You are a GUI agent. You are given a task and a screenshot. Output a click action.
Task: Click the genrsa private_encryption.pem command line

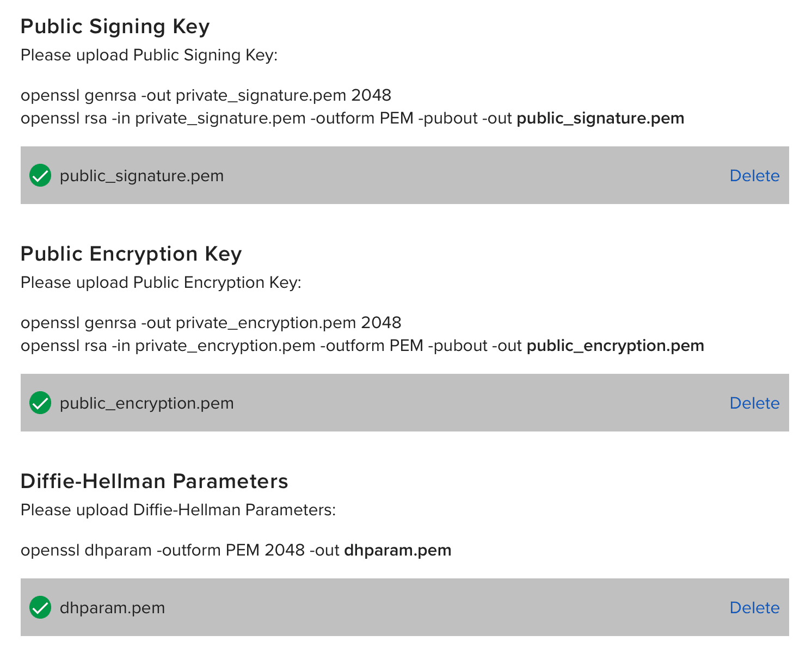tap(211, 323)
